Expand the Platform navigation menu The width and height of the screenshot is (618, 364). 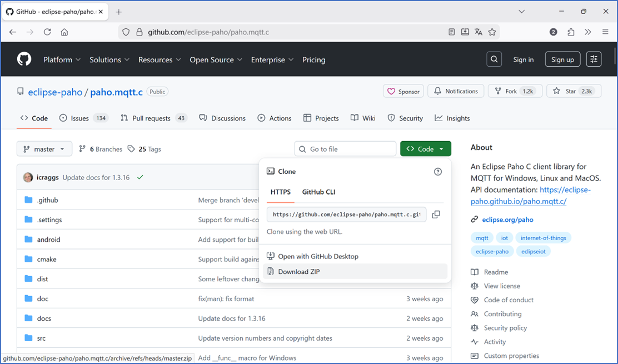pos(62,59)
